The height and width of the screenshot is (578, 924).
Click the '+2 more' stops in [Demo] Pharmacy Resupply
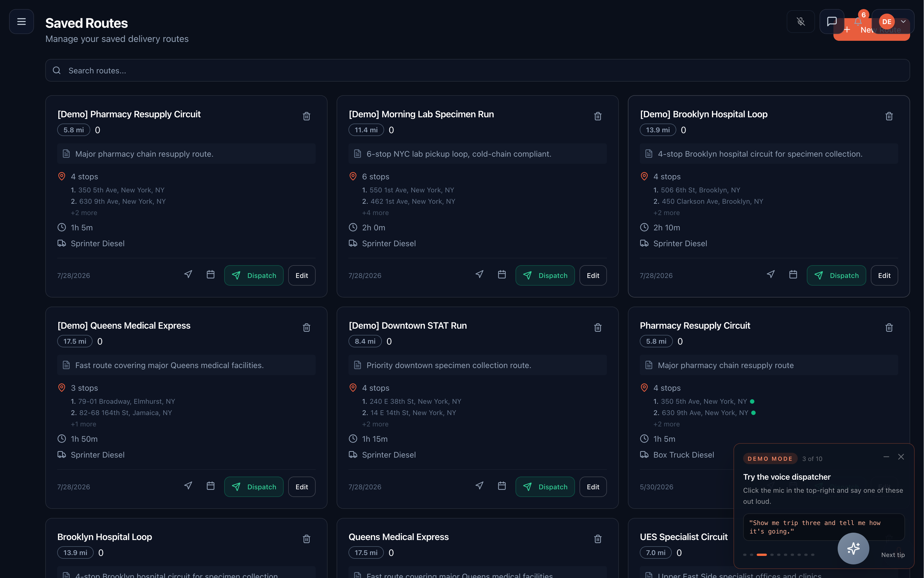[x=84, y=213]
